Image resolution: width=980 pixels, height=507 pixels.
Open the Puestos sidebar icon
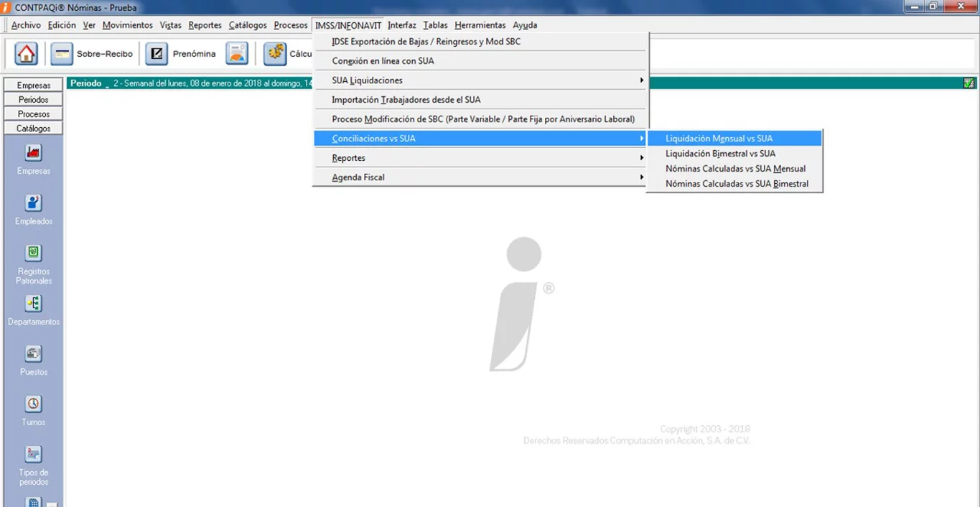(x=34, y=354)
